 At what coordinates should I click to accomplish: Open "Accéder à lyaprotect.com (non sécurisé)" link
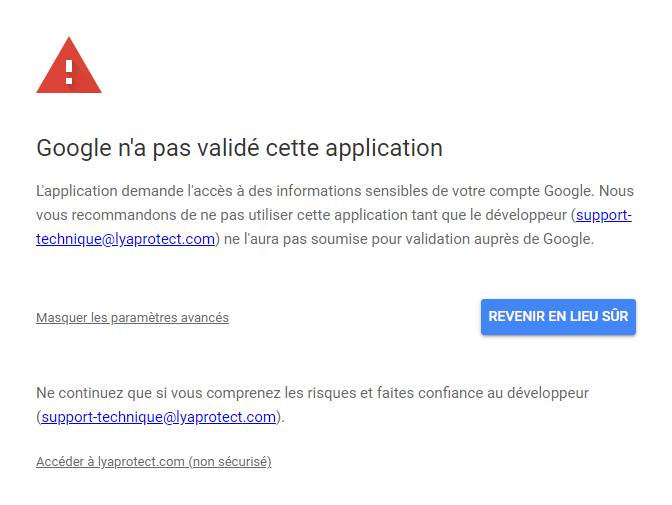[x=153, y=462]
